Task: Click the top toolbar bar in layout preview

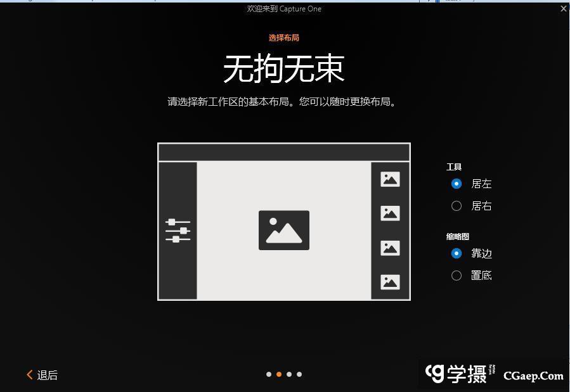Action: (x=283, y=152)
